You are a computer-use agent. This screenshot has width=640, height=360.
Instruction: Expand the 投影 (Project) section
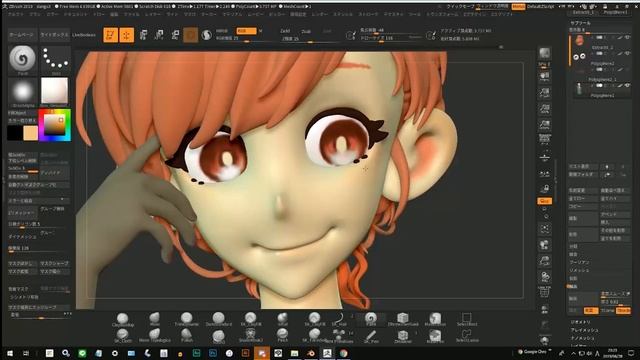click(574, 278)
